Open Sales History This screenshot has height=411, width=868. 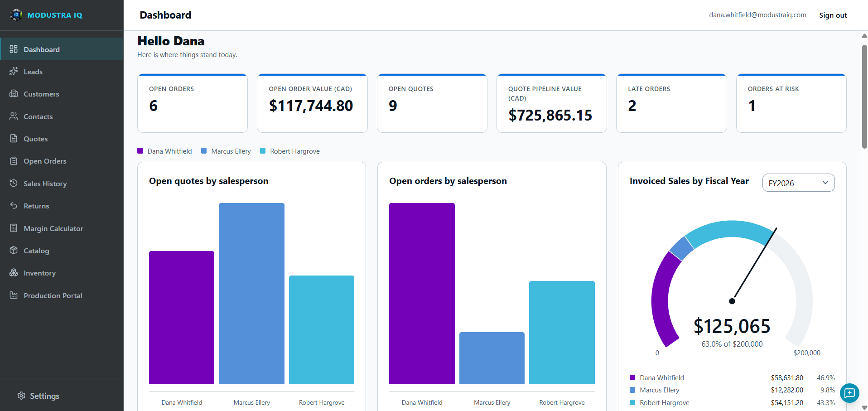point(62,184)
